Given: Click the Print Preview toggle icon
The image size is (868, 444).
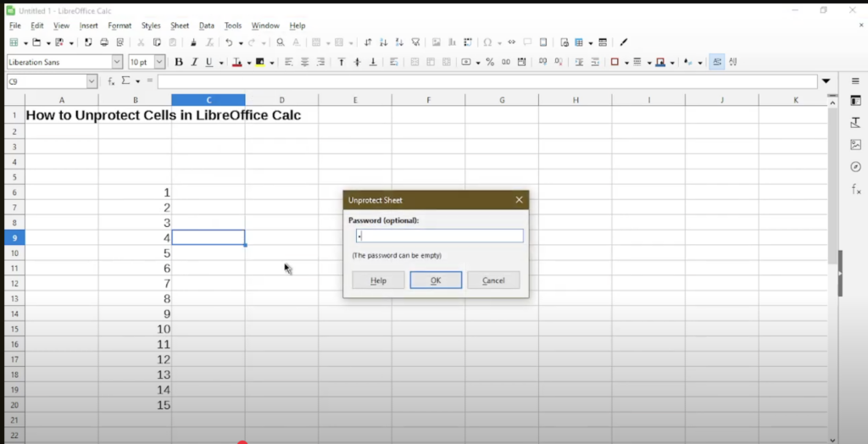Looking at the screenshot, I should [120, 42].
